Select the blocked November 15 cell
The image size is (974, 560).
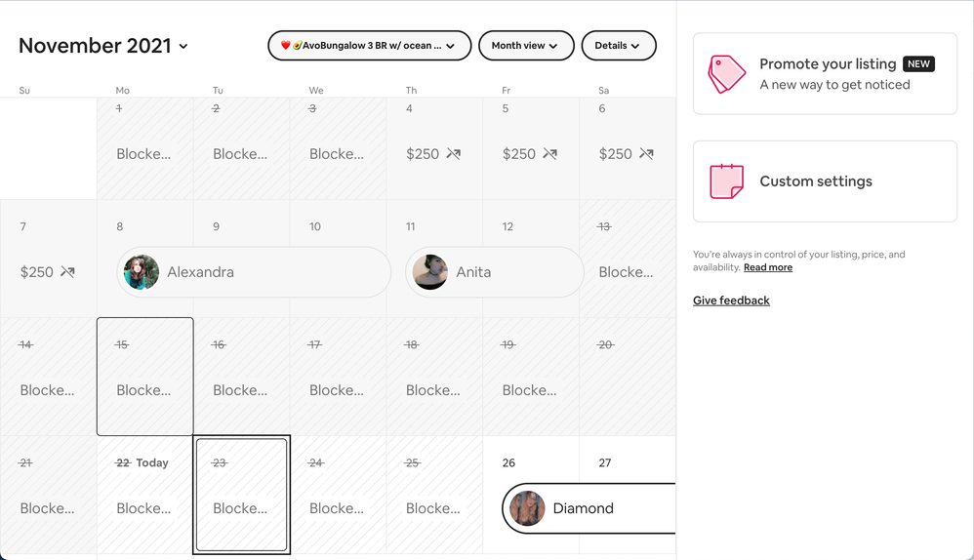point(144,377)
